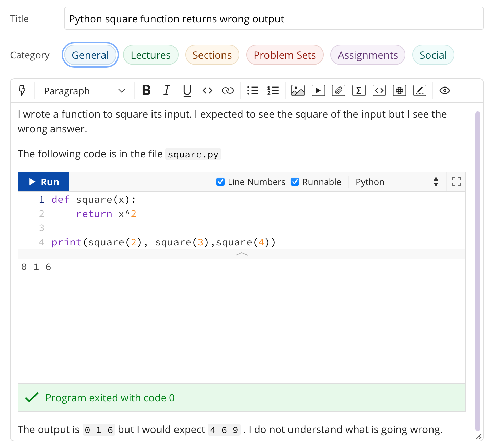491x448 pixels.
Task: Insert a math formula with sigma icon
Action: click(359, 91)
